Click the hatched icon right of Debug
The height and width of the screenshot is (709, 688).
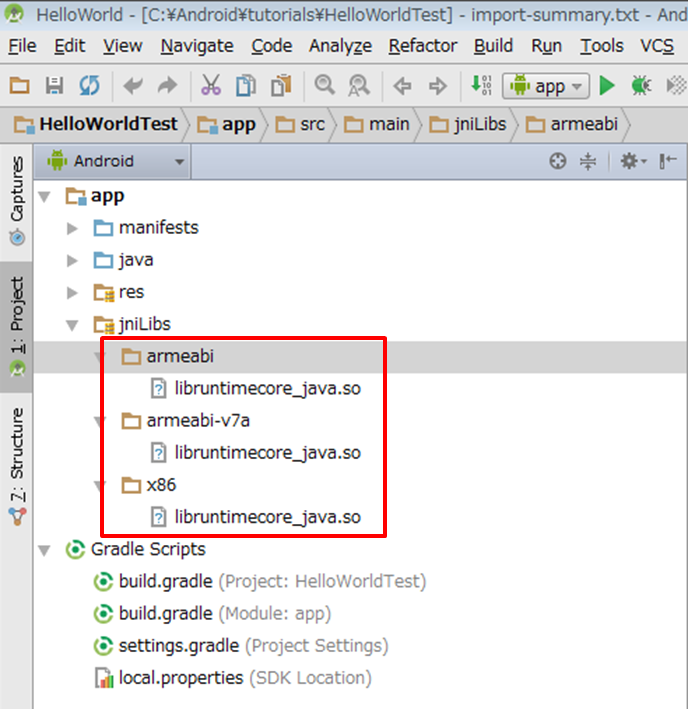pyautogui.click(x=676, y=85)
